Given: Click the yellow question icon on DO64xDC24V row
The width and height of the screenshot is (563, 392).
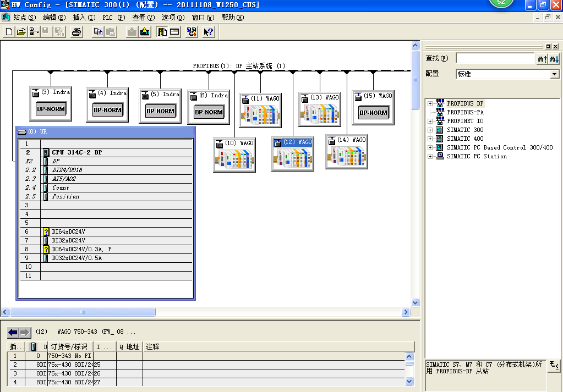Looking at the screenshot, I should tap(46, 249).
